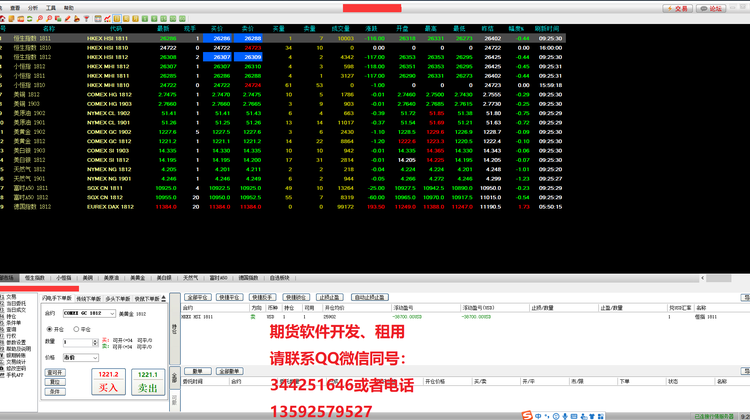Click the Sogou input method S icon
Image resolution: width=750 pixels, height=420 pixels.
(x=528, y=414)
